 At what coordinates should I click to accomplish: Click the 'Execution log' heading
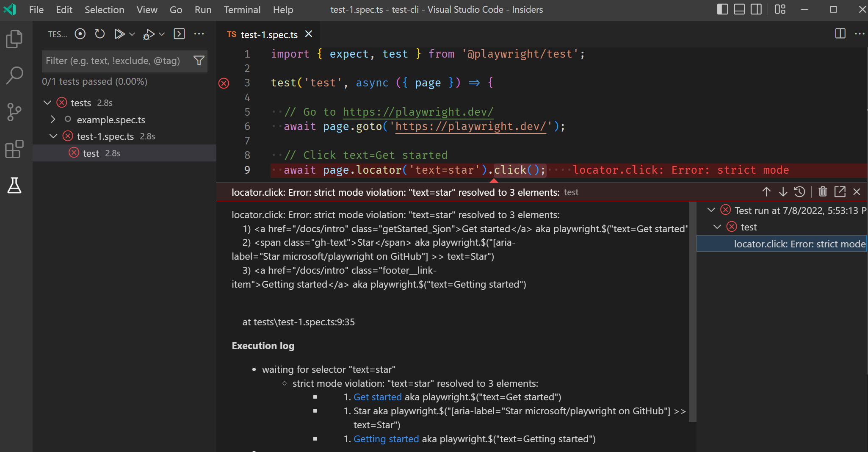pyautogui.click(x=263, y=346)
